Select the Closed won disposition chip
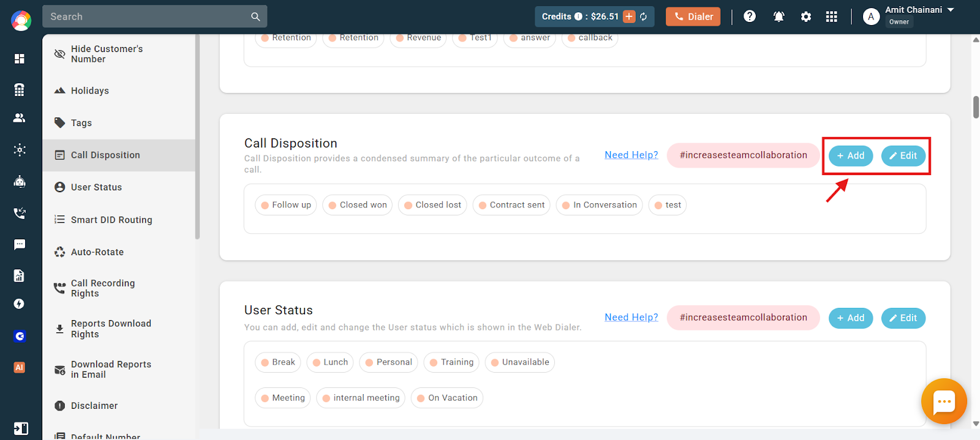This screenshot has height=440, width=980. [357, 205]
